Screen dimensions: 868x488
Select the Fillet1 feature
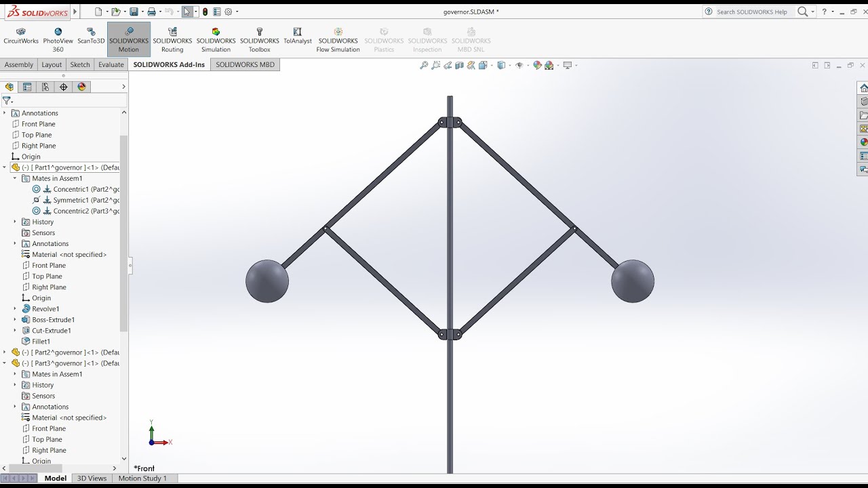tap(36, 342)
